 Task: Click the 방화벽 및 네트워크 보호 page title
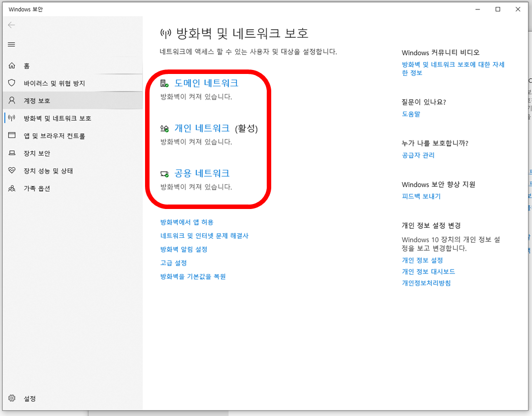click(242, 33)
